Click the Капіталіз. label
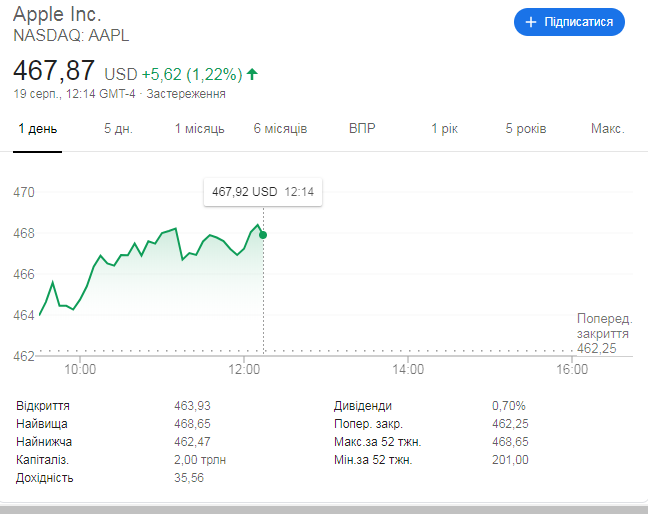This screenshot has height=514, width=648. point(42,460)
